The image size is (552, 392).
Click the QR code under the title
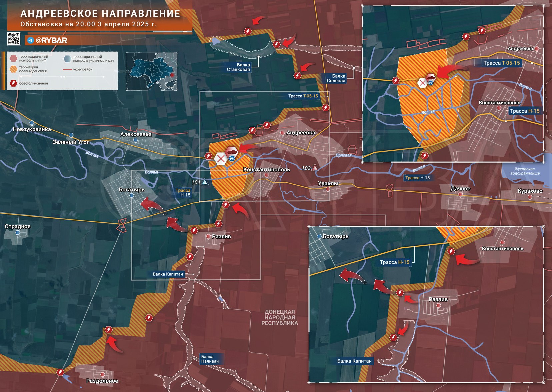pos(14,39)
